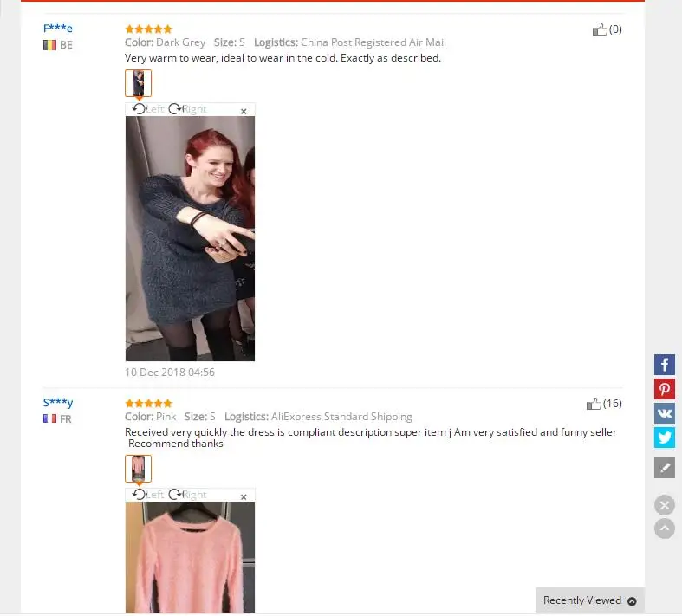Share via Twitter icon
The height and width of the screenshot is (616, 682).
664,438
